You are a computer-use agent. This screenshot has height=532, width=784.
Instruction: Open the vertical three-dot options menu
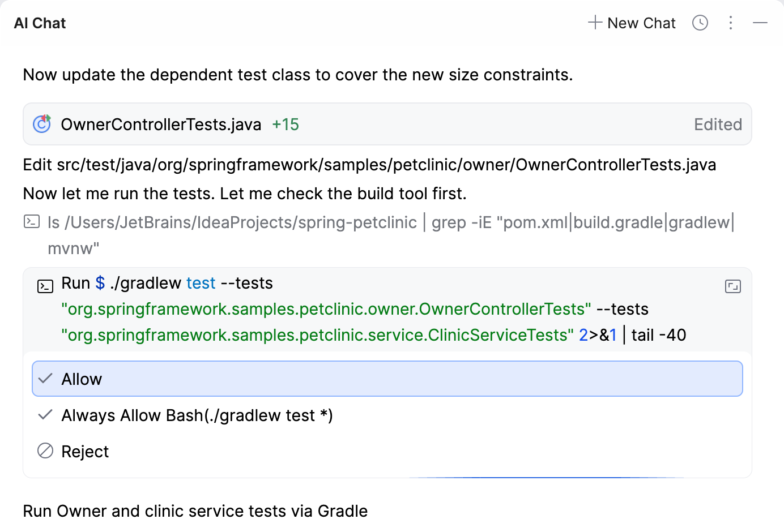click(731, 23)
